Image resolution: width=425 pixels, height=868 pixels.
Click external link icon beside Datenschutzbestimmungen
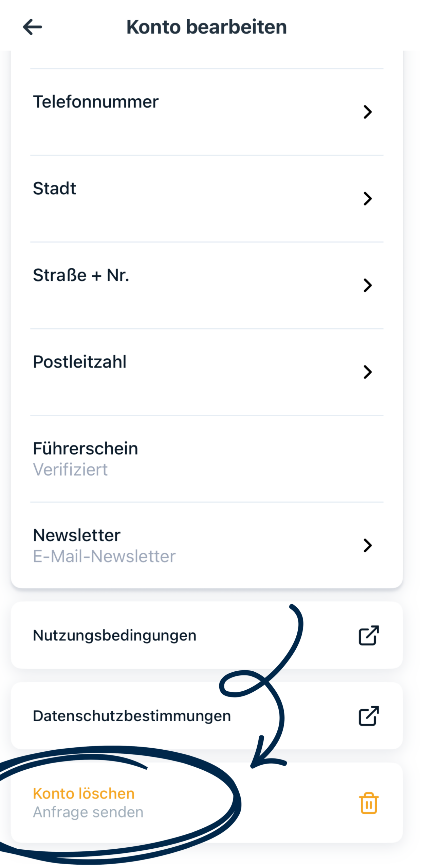tap(368, 715)
